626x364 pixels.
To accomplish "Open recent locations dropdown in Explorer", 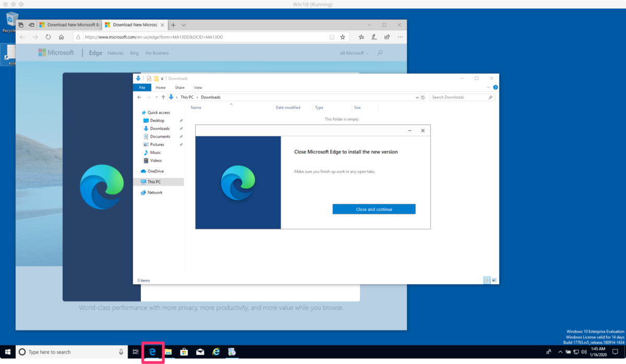I will tap(156, 98).
